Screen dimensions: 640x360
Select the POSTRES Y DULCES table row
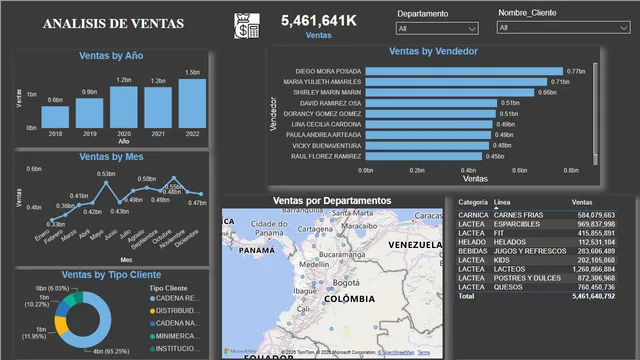click(x=536, y=278)
